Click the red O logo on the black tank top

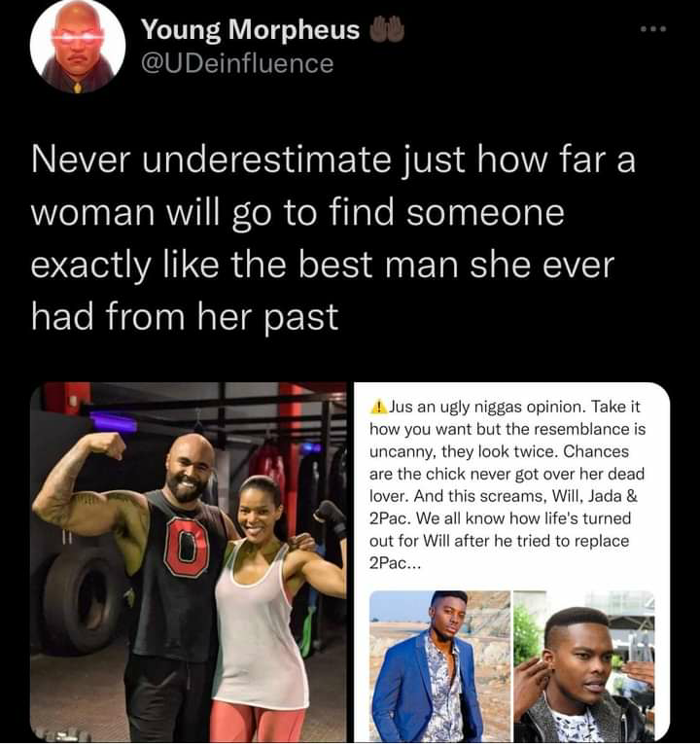coord(187,548)
